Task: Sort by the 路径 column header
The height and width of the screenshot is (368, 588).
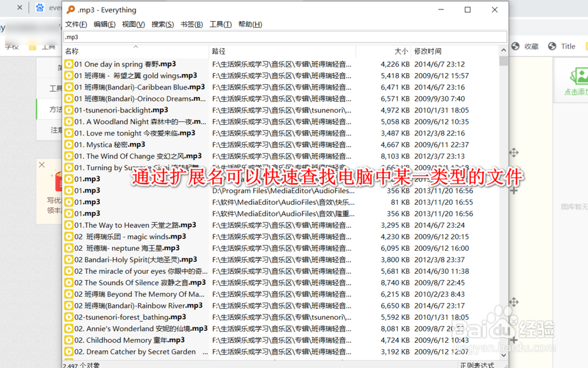Action: click(x=282, y=51)
